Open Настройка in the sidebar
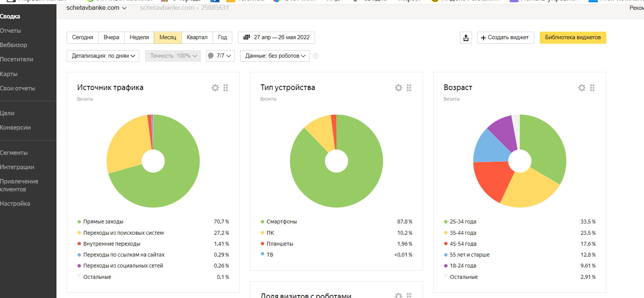644x298 pixels. click(x=15, y=203)
